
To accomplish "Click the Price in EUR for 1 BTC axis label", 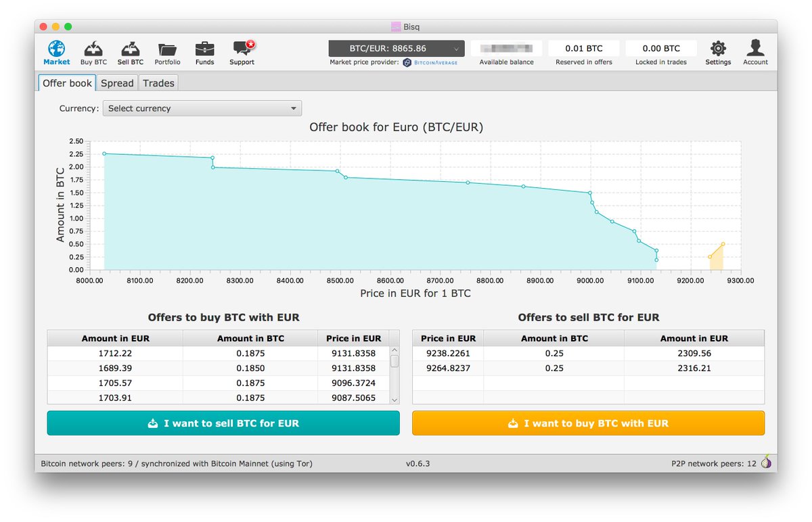I will click(x=415, y=293).
